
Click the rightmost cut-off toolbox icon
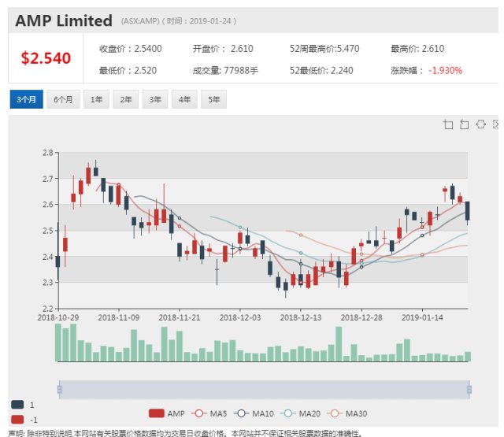tap(496, 124)
